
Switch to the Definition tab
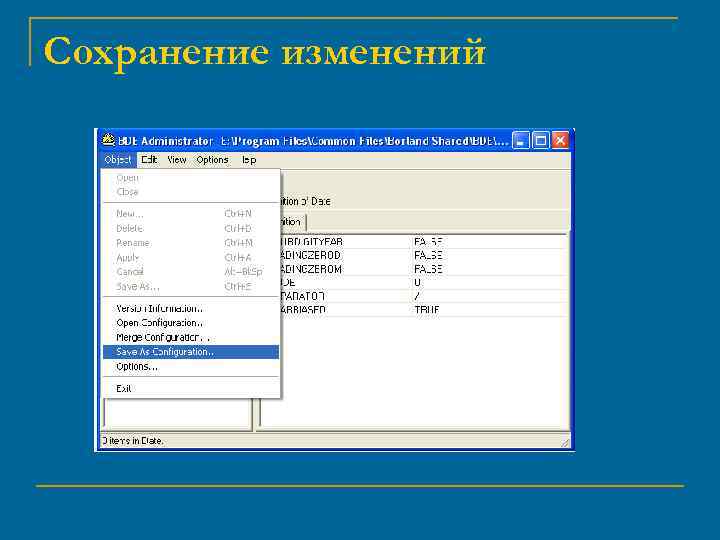tap(292, 222)
